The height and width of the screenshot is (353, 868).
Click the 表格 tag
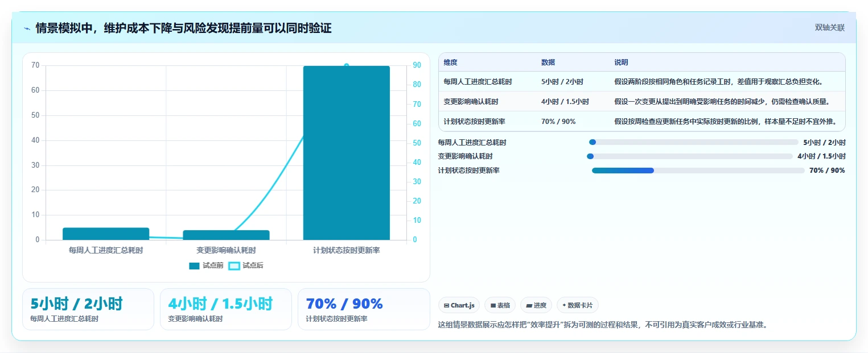point(500,305)
